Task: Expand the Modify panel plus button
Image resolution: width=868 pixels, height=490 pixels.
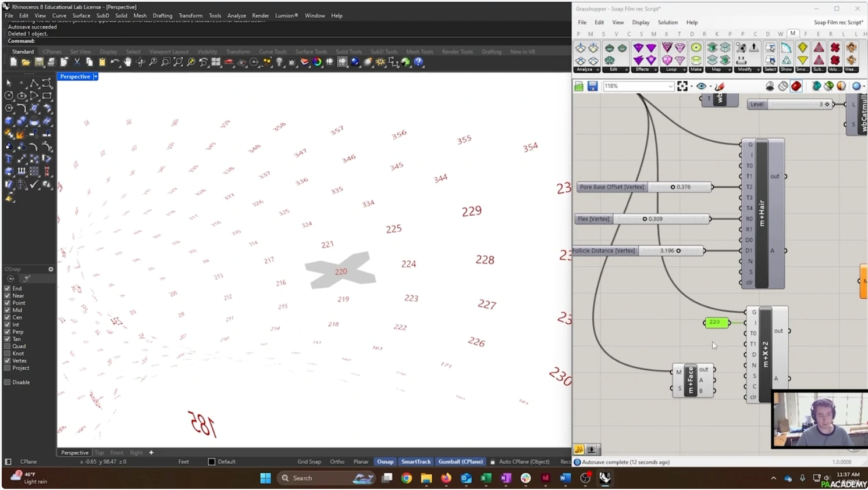Action: [x=759, y=69]
